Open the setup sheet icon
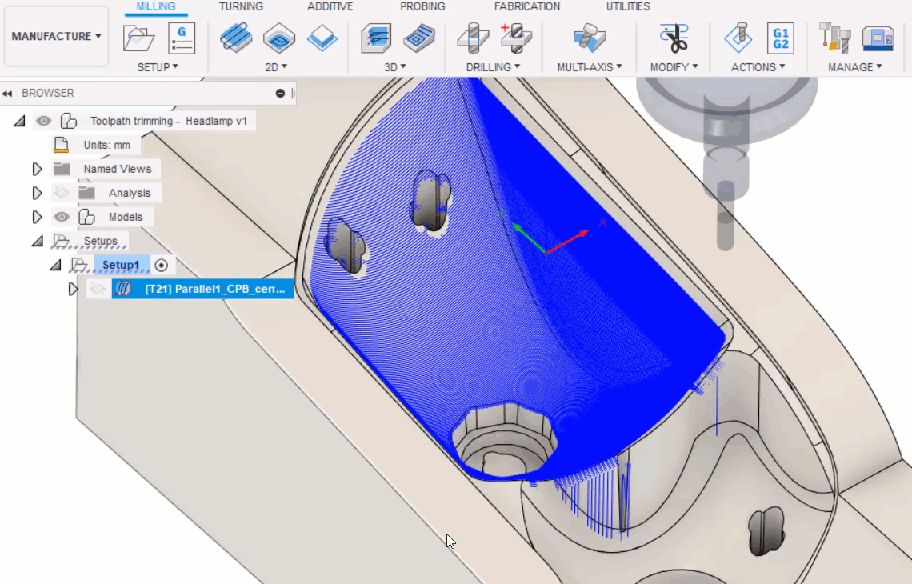 (x=181, y=39)
